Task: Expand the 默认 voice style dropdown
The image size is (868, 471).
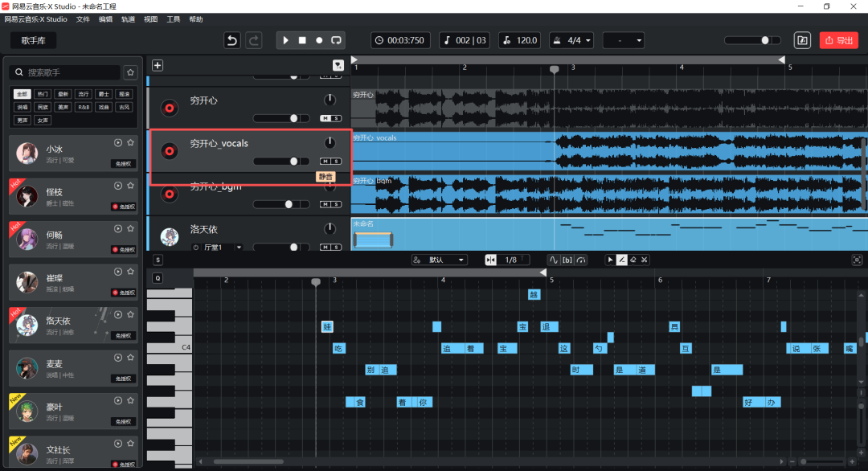Action: [439, 260]
